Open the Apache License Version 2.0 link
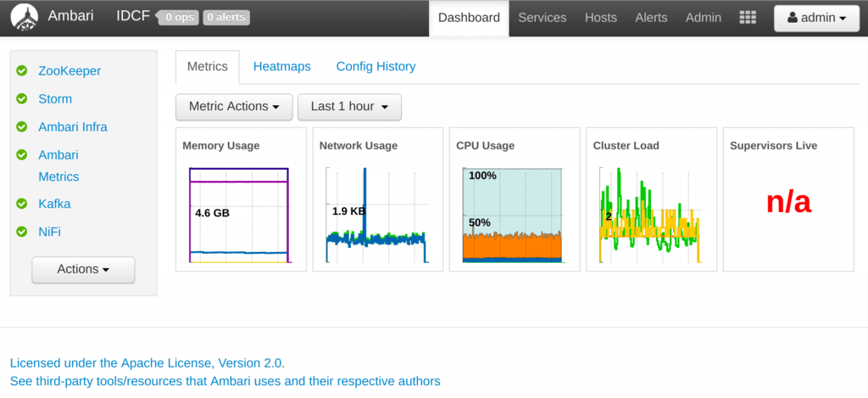 point(147,364)
